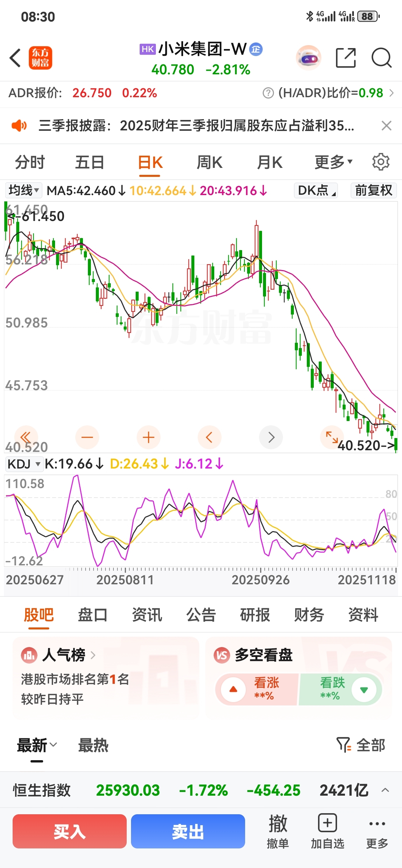Move chart right with right arrow
This screenshot has width=402, height=868.
(271, 437)
